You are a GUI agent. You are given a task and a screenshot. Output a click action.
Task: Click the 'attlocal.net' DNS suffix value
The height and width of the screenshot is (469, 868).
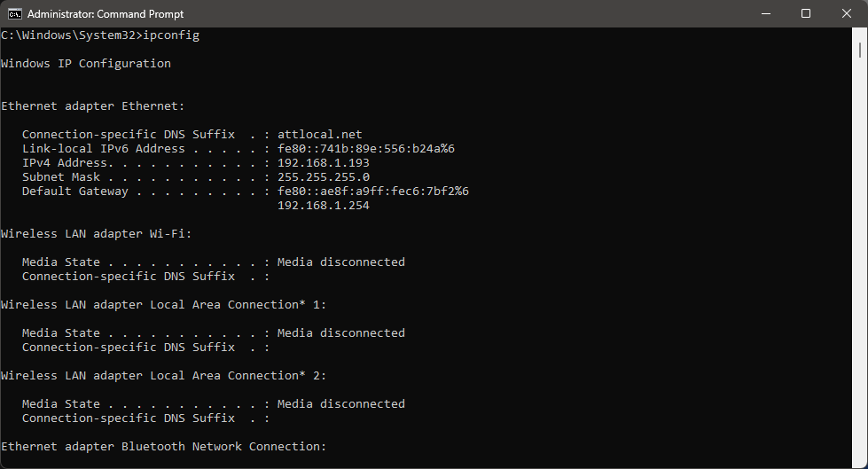tap(319, 135)
